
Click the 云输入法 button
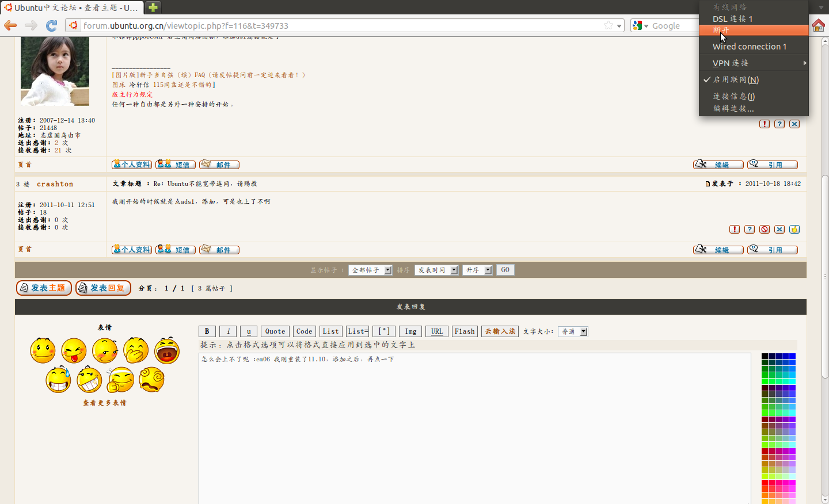[500, 331]
